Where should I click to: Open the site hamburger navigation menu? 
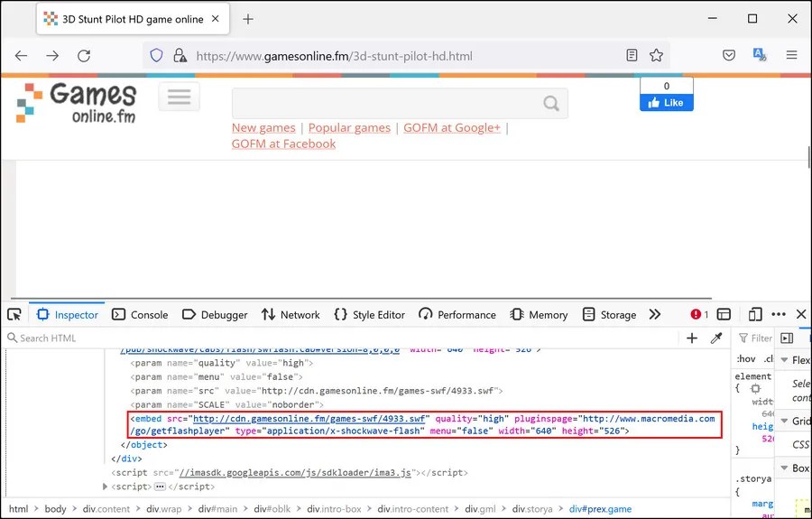point(180,97)
